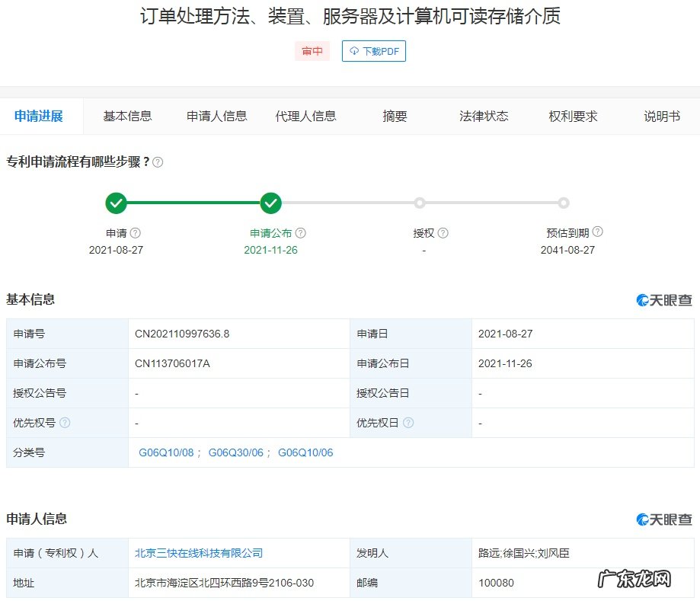Click the download arrow icon inside 下载PDF
Screen dimensions: 700x601
point(353,51)
